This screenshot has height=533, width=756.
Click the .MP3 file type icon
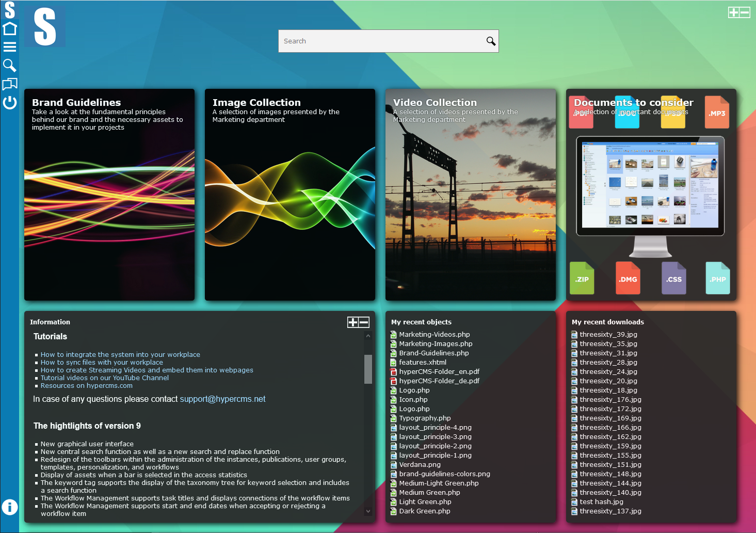tap(716, 112)
